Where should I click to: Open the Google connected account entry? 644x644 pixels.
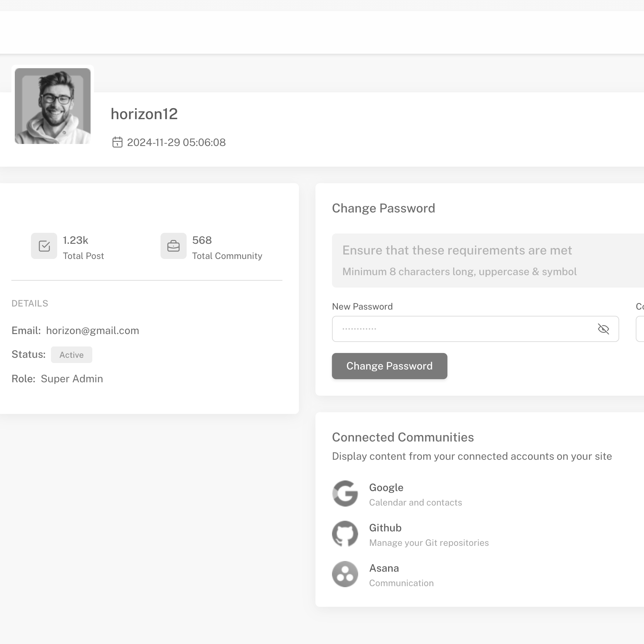(x=386, y=488)
